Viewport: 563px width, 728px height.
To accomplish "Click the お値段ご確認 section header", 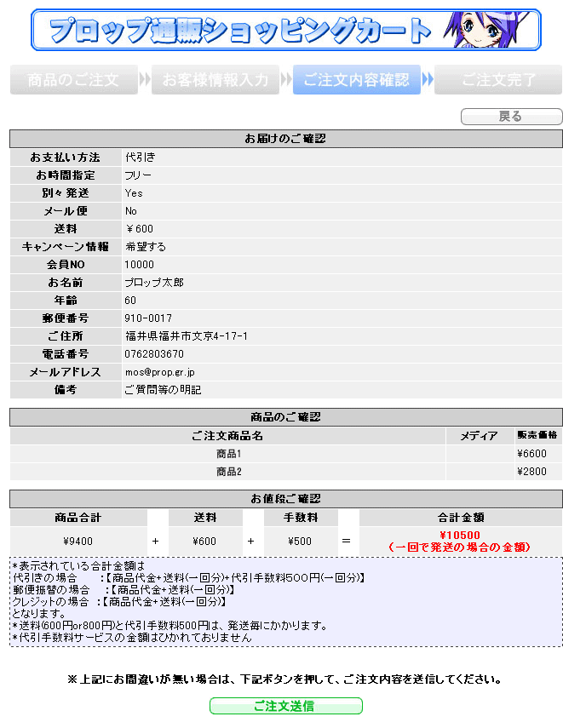I will (x=285, y=499).
